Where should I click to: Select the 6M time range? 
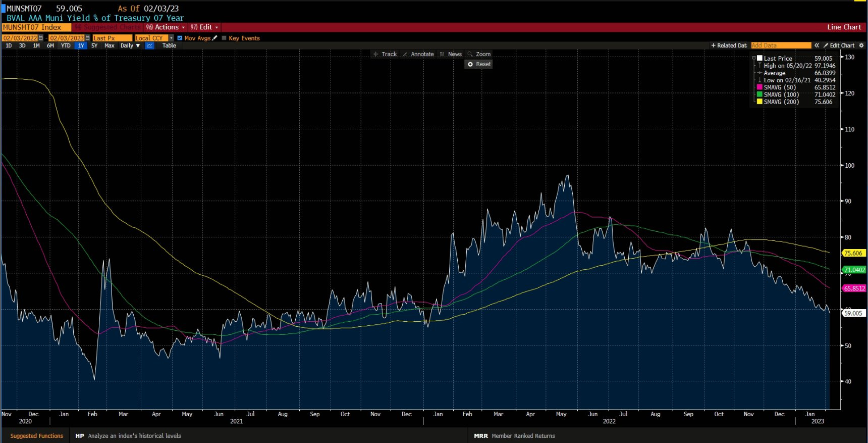coord(50,45)
